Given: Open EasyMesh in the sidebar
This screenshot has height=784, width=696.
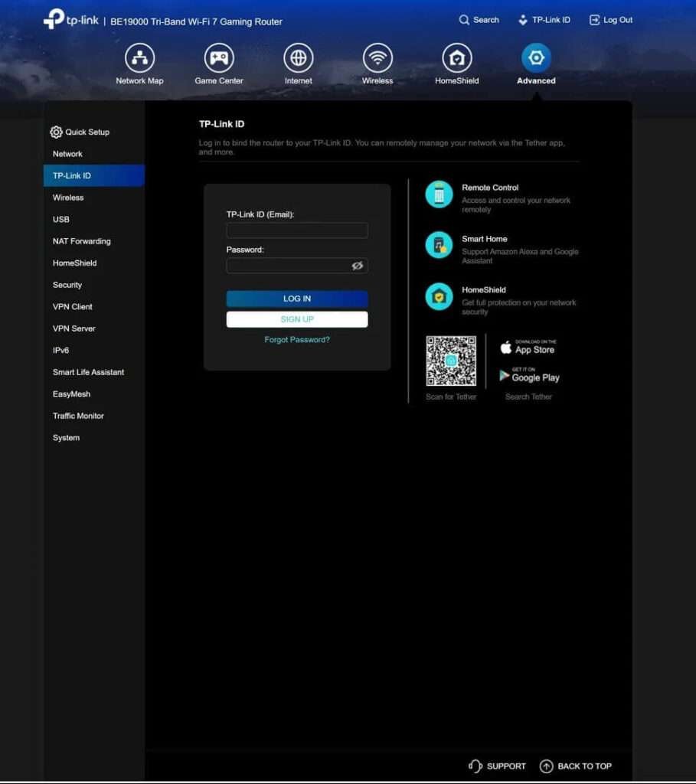Looking at the screenshot, I should [x=94, y=394].
